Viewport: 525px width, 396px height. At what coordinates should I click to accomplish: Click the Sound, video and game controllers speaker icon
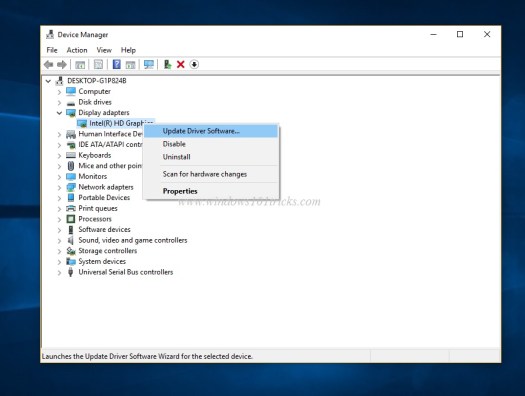pyautogui.click(x=71, y=240)
